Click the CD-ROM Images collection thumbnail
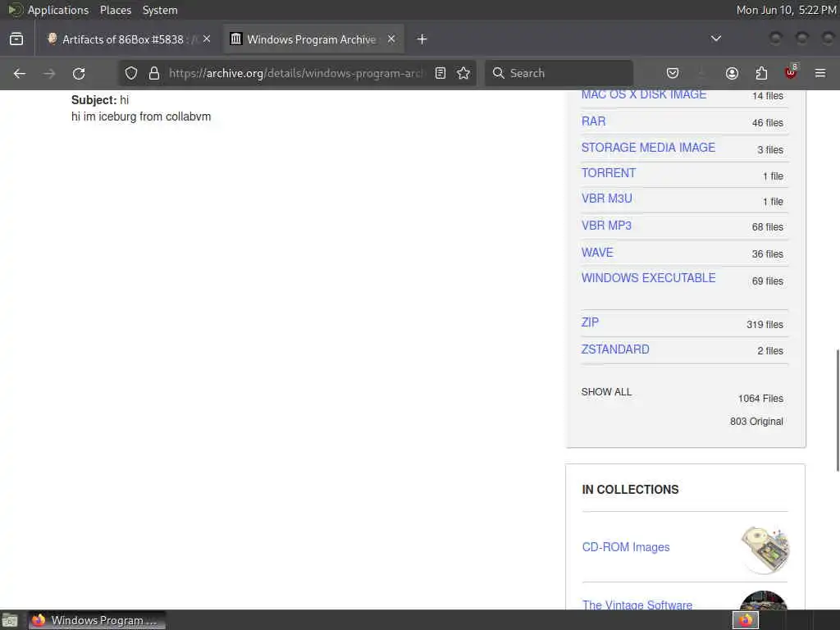 [x=765, y=549]
